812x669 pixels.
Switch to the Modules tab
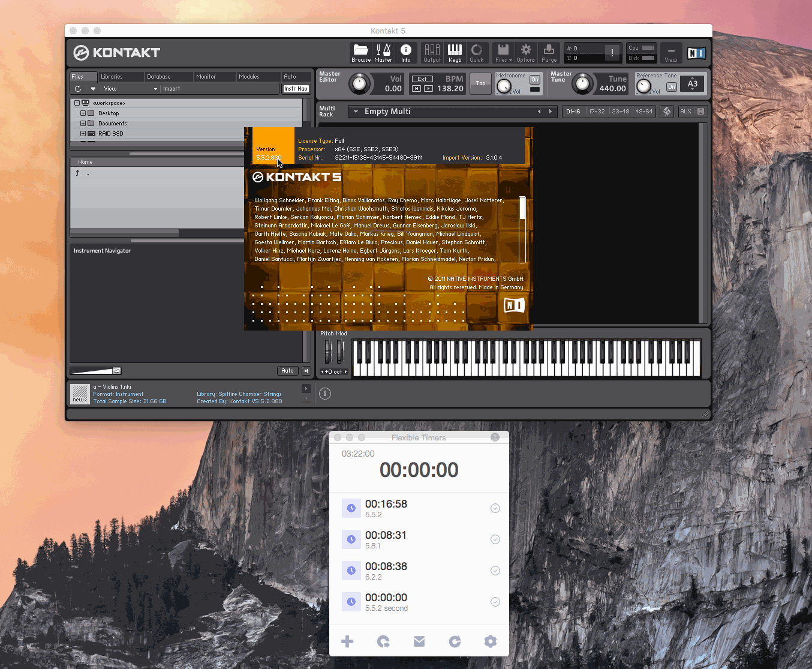tap(258, 77)
